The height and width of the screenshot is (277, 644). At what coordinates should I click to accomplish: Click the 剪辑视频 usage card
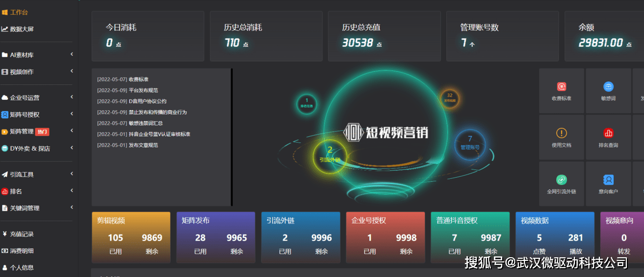131,238
